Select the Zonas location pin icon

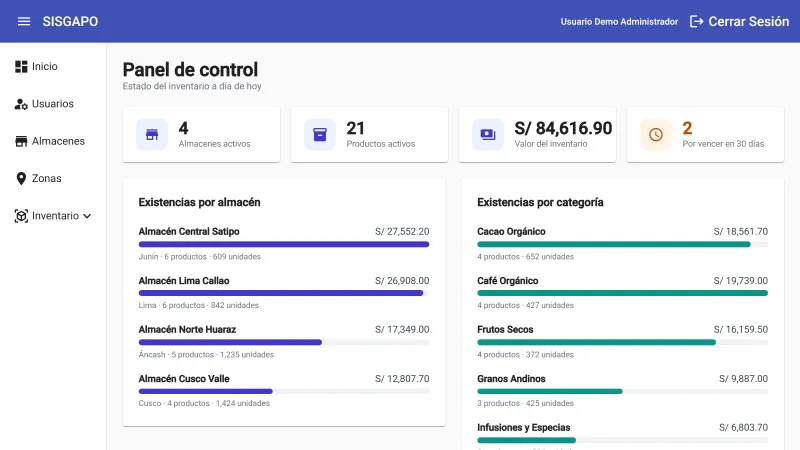click(21, 179)
